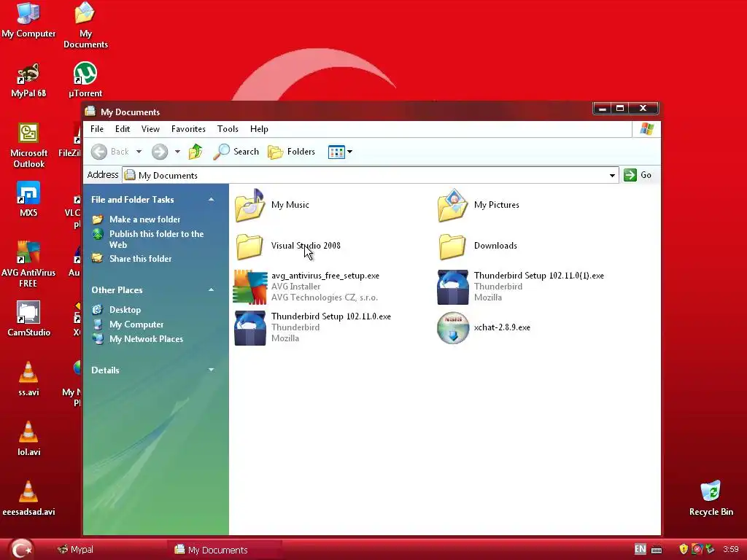Click the Windows flag logo in menu bar

coord(647,129)
